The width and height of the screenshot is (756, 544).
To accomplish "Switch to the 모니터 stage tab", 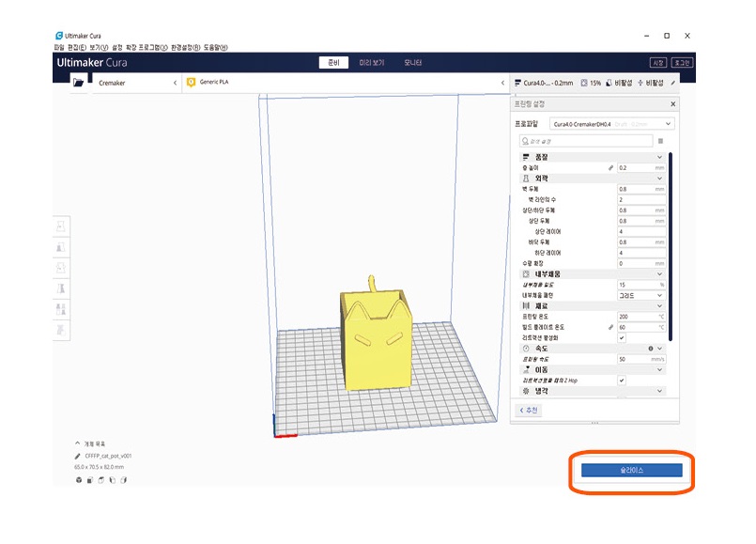I will [412, 63].
